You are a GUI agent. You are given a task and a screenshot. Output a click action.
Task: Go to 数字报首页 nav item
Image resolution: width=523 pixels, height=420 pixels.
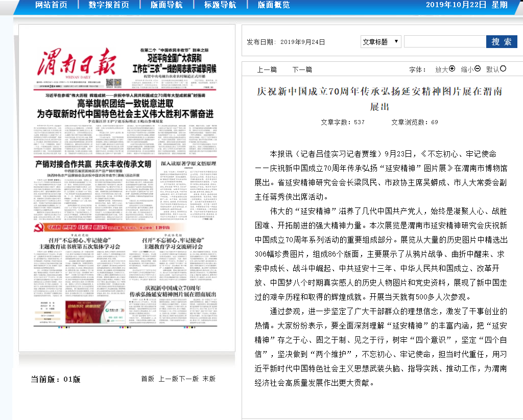pos(109,5)
